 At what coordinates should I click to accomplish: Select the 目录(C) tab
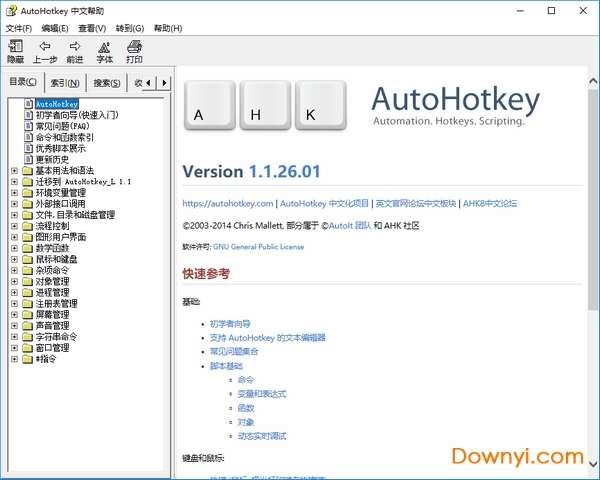23,82
